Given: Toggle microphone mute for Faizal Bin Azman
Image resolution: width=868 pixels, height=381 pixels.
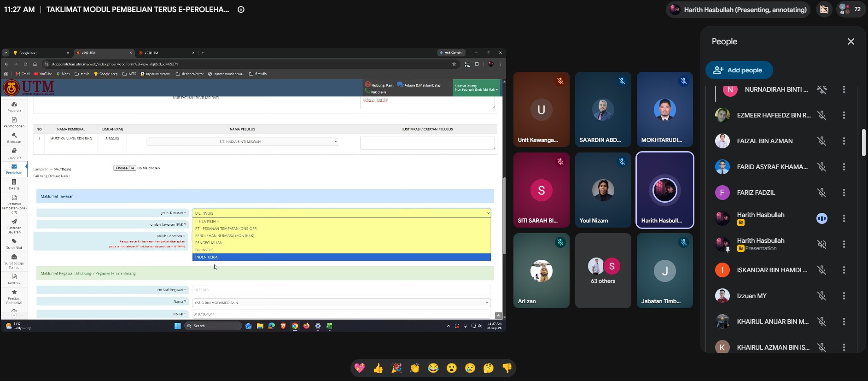Looking at the screenshot, I should tap(821, 141).
